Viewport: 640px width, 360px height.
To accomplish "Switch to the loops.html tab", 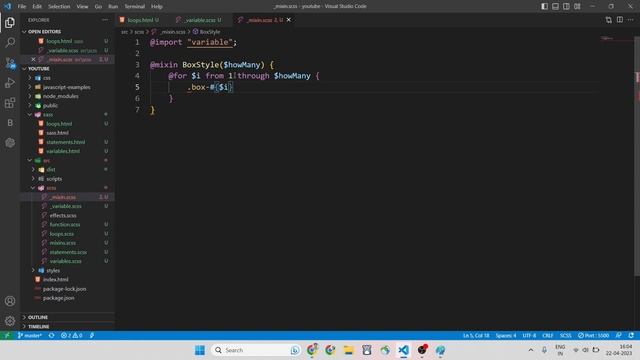I will [140, 20].
